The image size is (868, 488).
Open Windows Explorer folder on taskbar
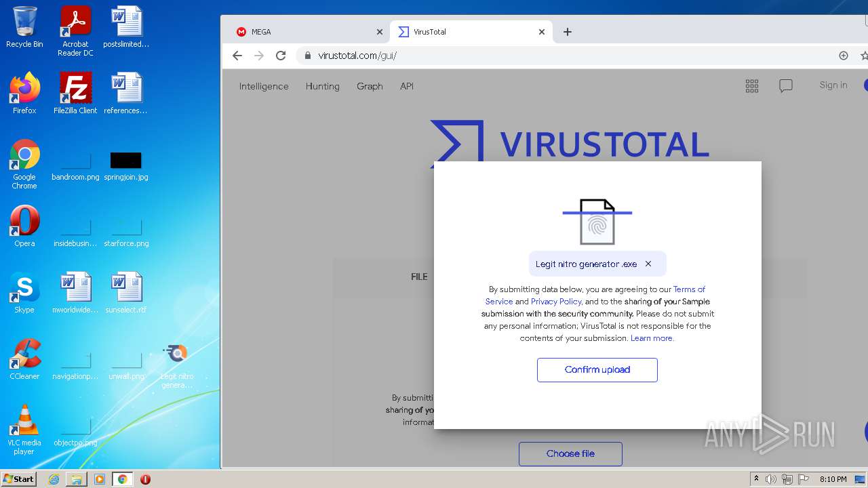[x=77, y=479]
